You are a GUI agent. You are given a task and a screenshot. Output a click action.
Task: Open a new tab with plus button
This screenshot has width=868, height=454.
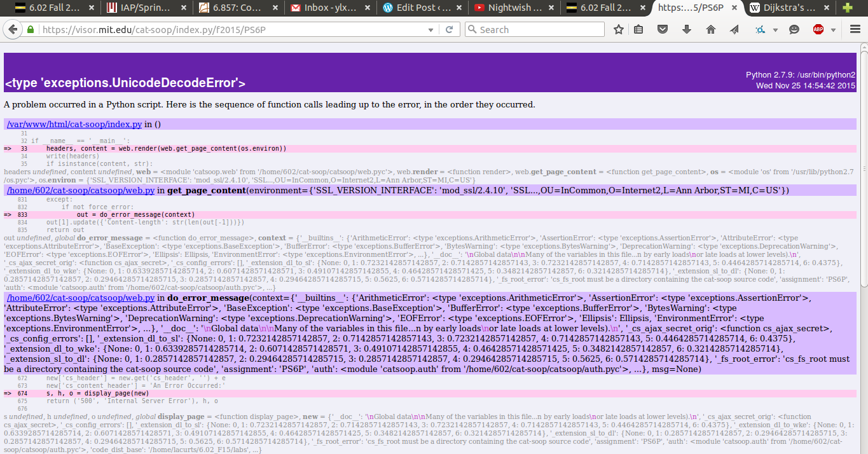[x=847, y=8]
